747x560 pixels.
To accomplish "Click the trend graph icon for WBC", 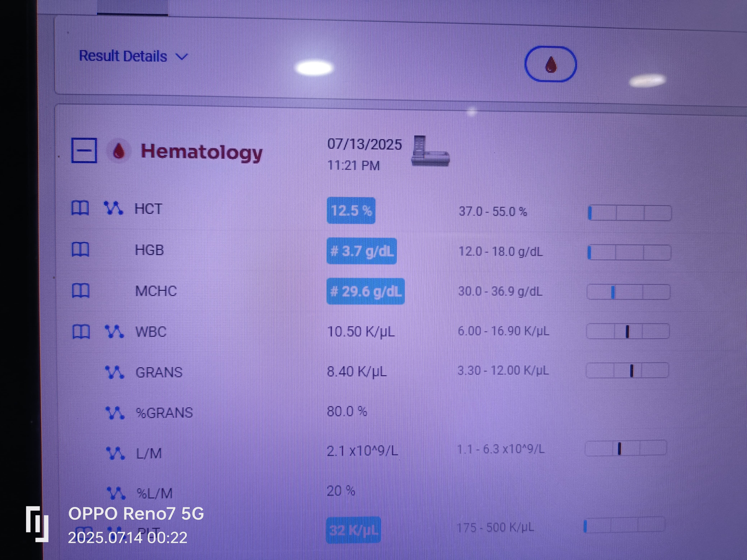I will [114, 332].
